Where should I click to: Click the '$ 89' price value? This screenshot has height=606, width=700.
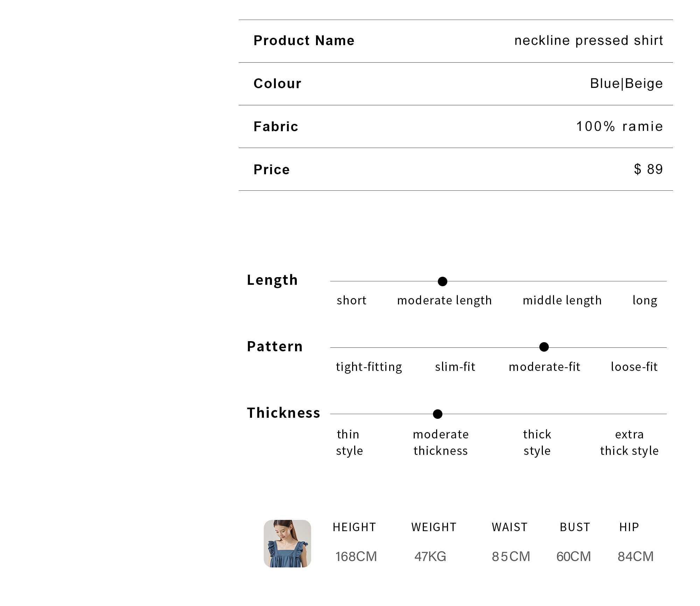[x=649, y=169]
